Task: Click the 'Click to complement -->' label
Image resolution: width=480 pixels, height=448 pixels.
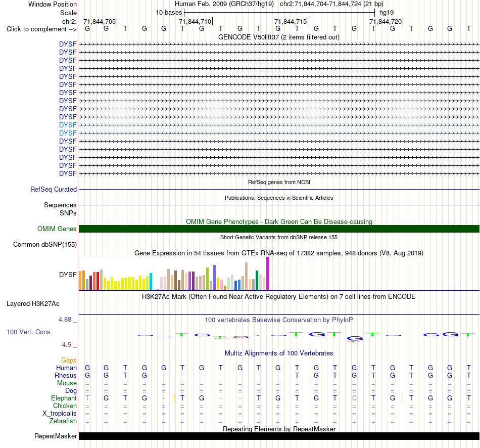Action: coord(41,29)
